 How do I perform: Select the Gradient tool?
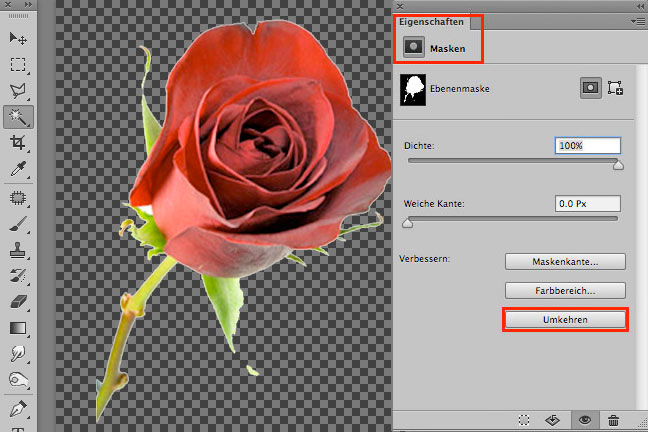coord(18,328)
